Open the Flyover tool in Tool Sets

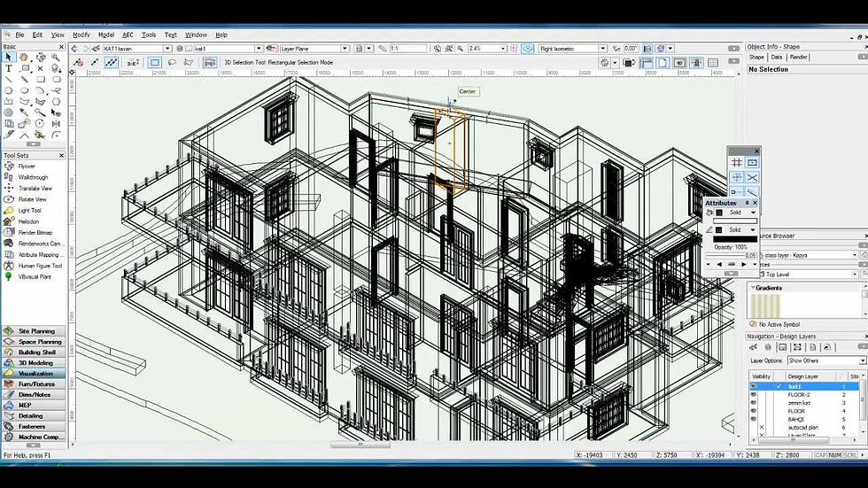pyautogui.click(x=26, y=166)
